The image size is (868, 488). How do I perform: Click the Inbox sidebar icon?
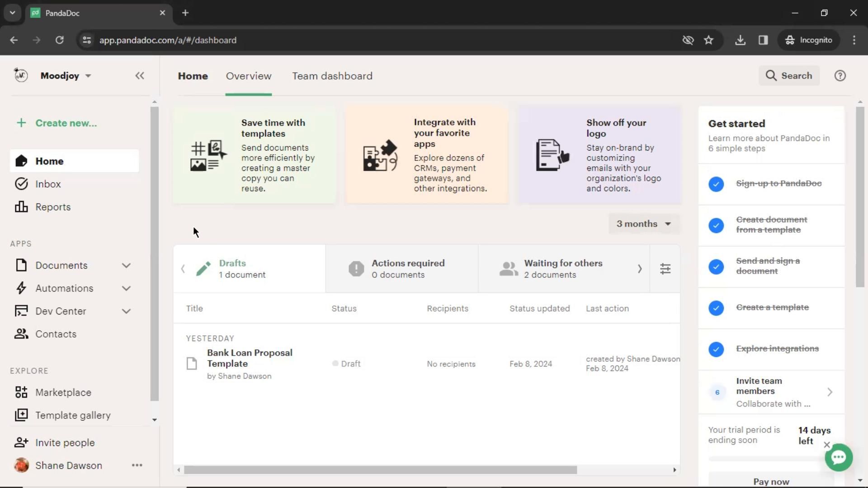21,183
